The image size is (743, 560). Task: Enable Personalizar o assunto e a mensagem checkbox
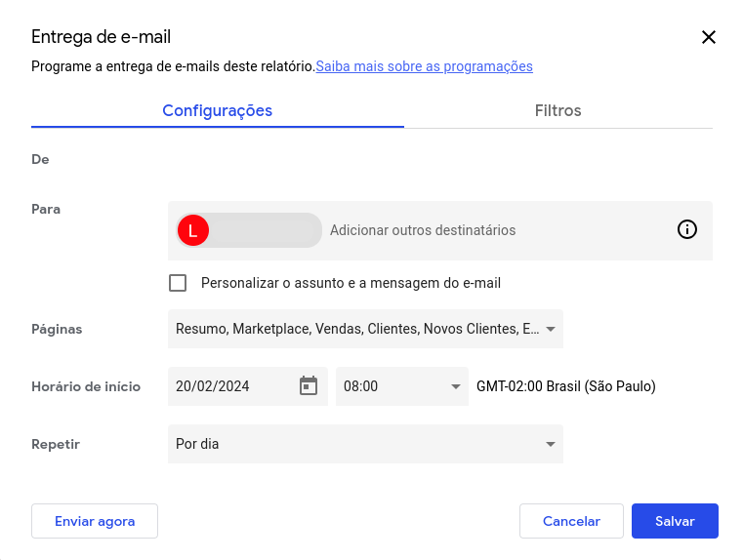click(x=178, y=283)
